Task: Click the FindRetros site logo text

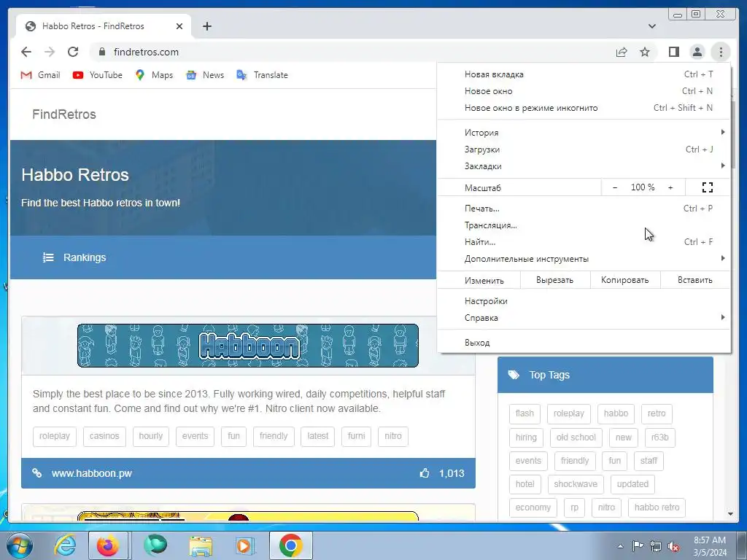Action: [x=64, y=114]
